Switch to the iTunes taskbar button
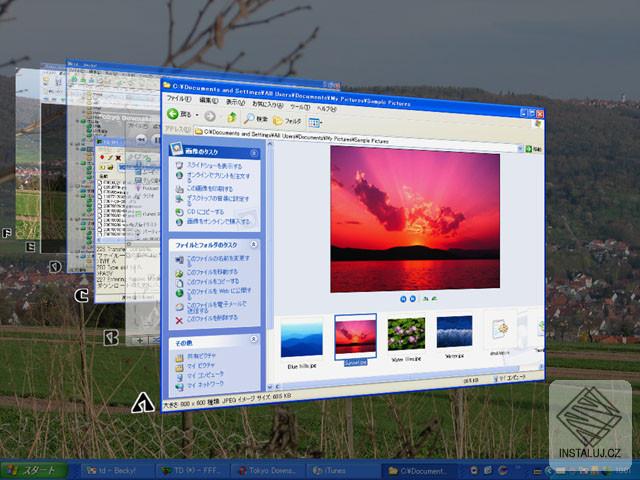 (343, 470)
